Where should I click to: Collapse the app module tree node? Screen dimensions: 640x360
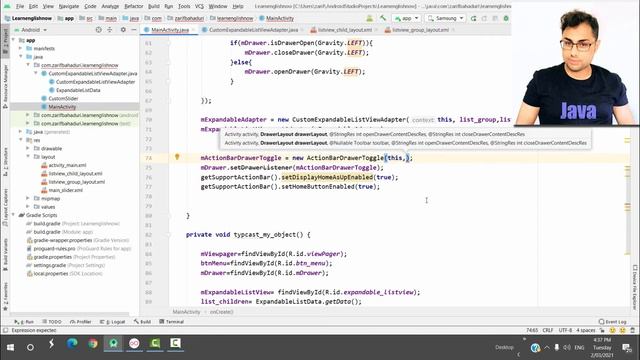(x=13, y=40)
